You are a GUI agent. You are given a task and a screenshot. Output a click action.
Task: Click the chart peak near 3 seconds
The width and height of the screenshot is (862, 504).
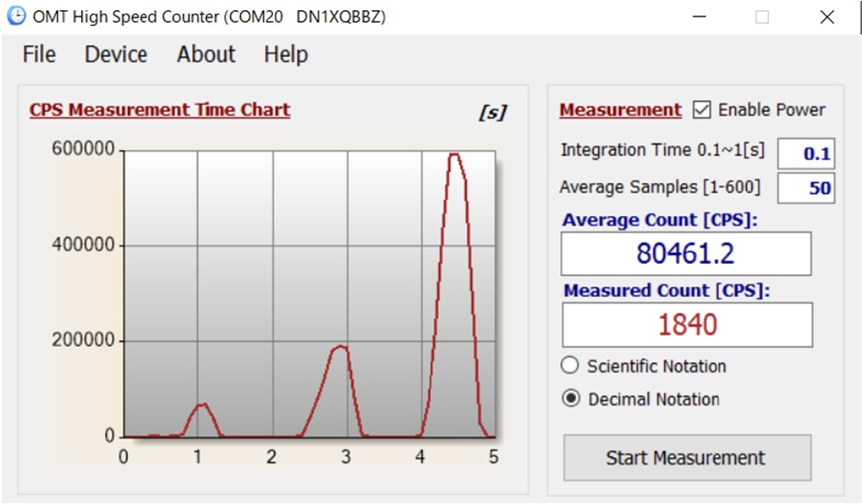(339, 347)
